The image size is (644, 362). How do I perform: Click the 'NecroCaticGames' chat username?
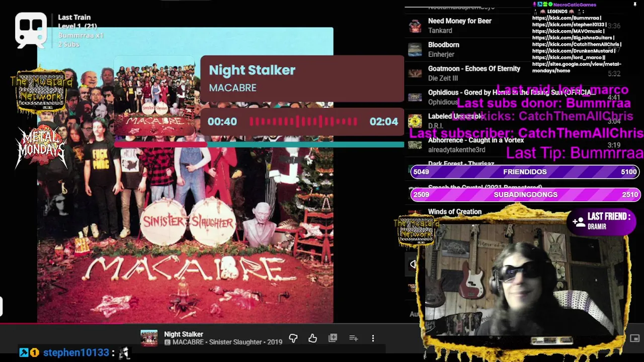(575, 5)
